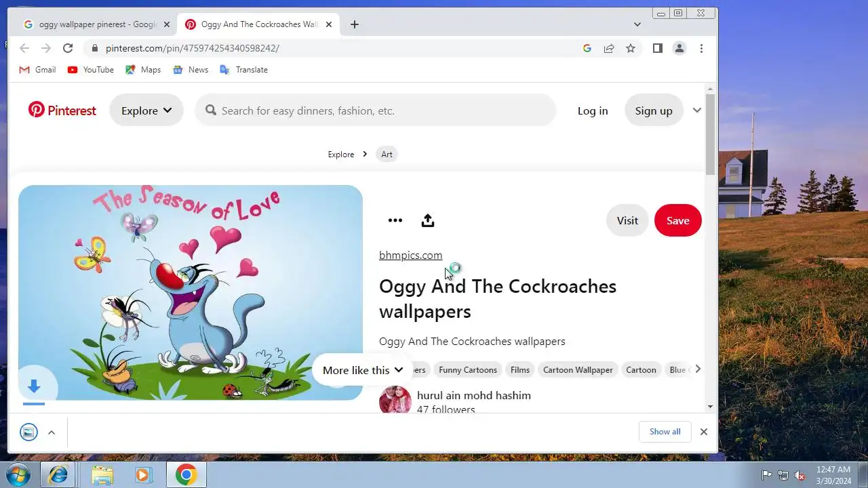
Task: Open the bhmpics.com source link
Action: (410, 256)
